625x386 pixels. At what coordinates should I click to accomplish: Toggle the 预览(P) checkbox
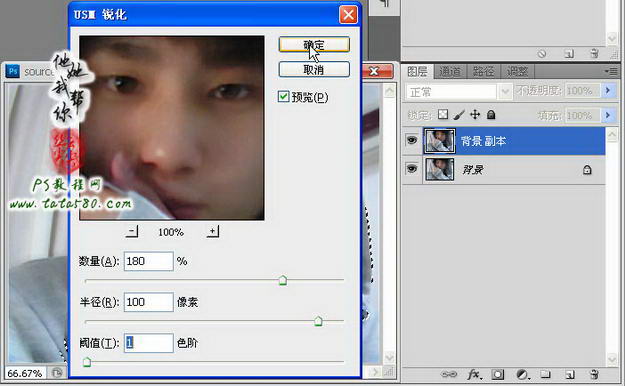pyautogui.click(x=283, y=96)
